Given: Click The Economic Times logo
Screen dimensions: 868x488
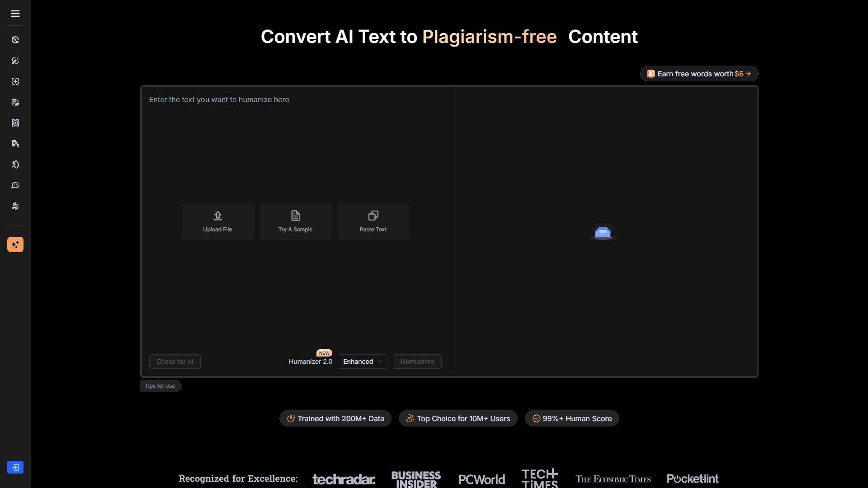Looking at the screenshot, I should tap(613, 479).
